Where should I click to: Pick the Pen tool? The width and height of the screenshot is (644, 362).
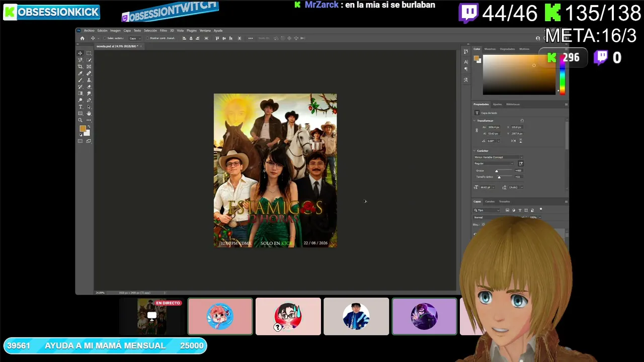pos(89,100)
